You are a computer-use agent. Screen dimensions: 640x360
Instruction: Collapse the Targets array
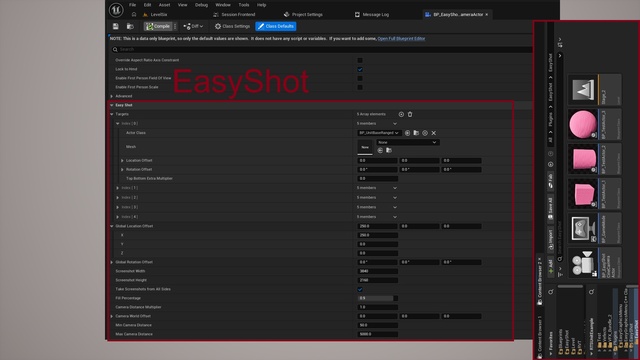coord(111,114)
